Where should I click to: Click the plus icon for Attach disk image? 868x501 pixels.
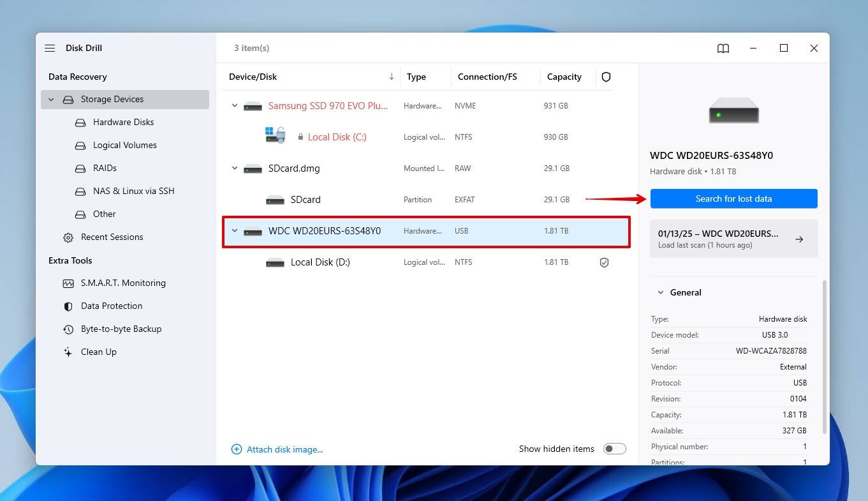coord(236,449)
